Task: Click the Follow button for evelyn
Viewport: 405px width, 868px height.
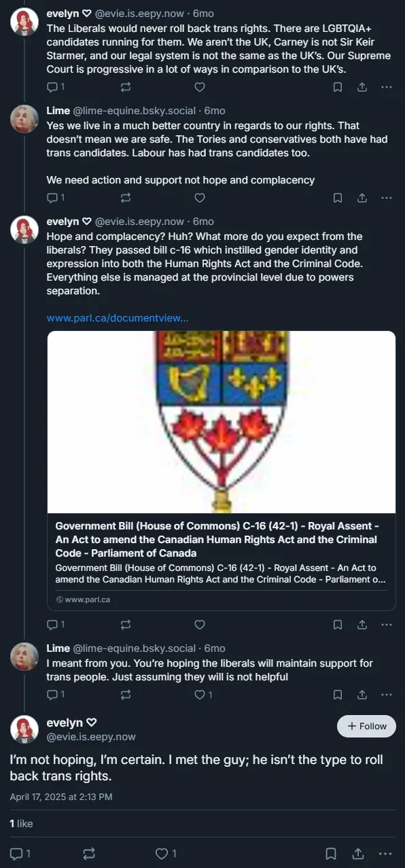Action: (366, 726)
